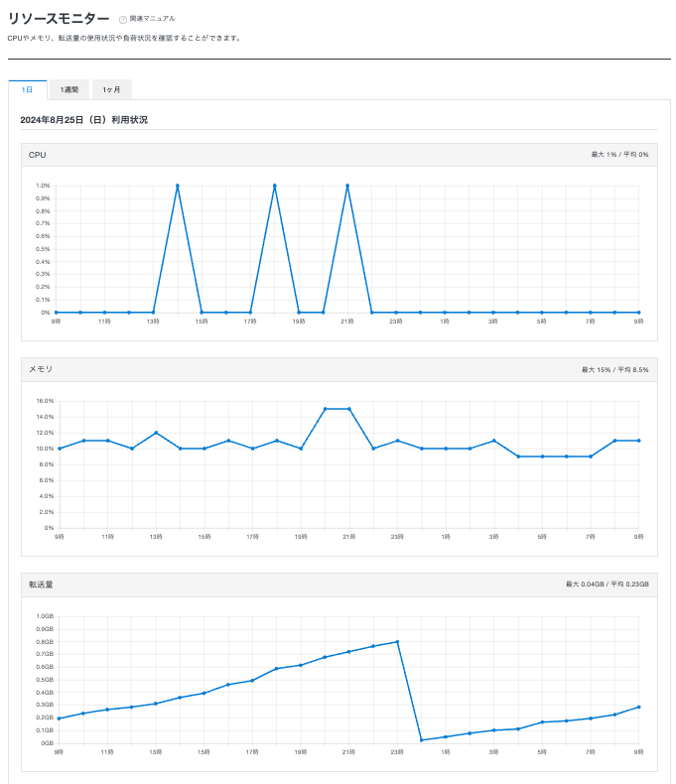Switch to the 1週間 tab
Viewport: 676px width, 784px height.
[x=69, y=89]
